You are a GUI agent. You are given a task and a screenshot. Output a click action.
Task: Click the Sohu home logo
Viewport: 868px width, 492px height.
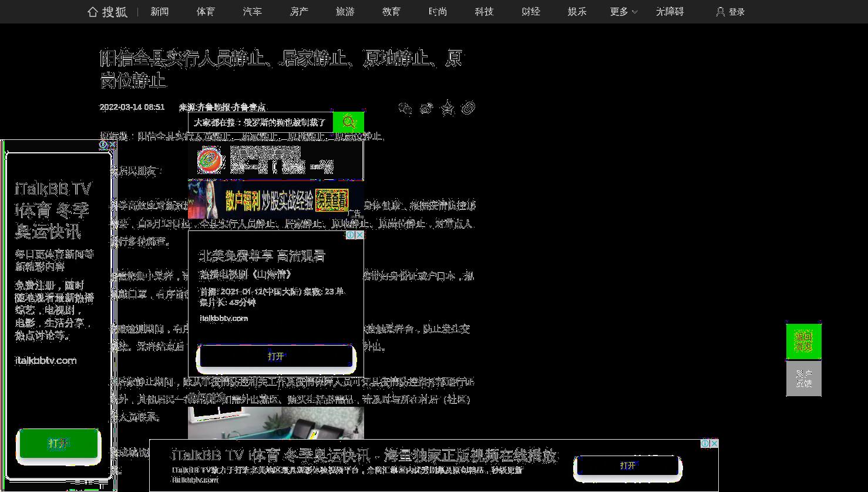(x=107, y=12)
